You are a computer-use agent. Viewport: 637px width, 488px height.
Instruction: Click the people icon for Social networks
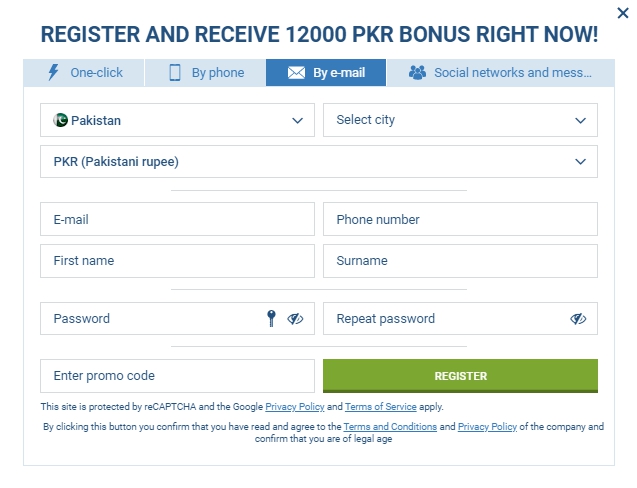(x=417, y=72)
